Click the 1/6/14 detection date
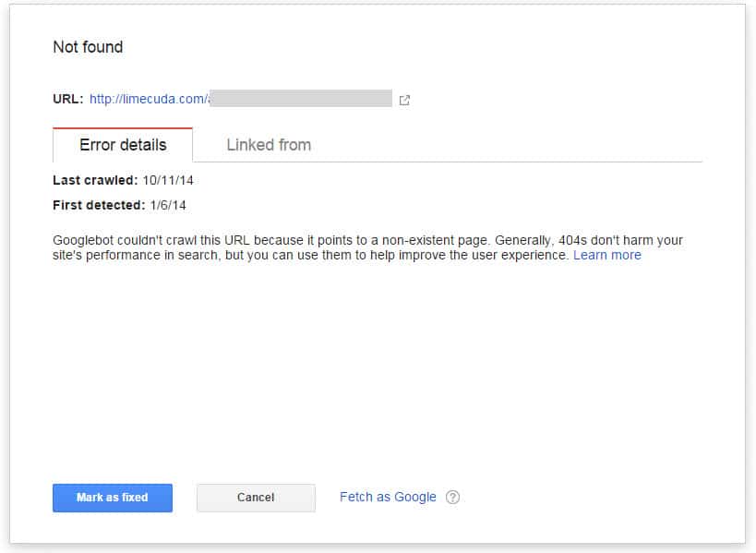 click(x=168, y=205)
